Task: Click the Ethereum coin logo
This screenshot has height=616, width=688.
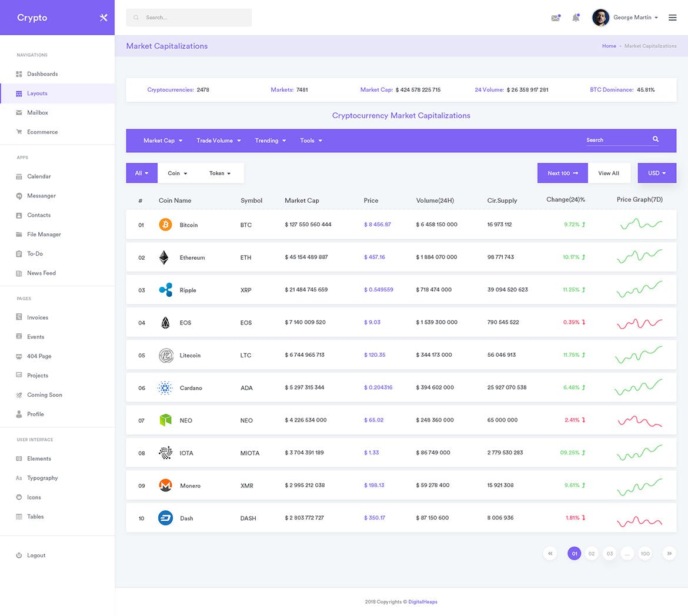Action: [x=165, y=257]
